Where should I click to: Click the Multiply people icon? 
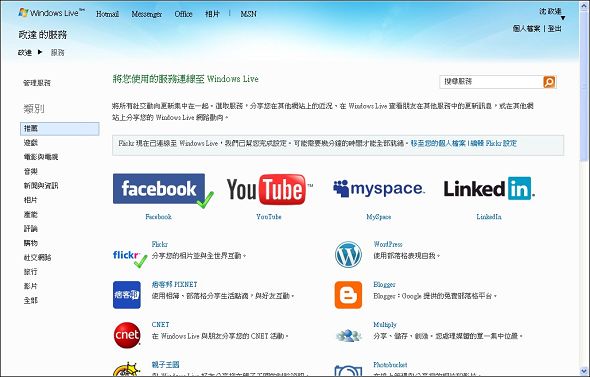348,335
